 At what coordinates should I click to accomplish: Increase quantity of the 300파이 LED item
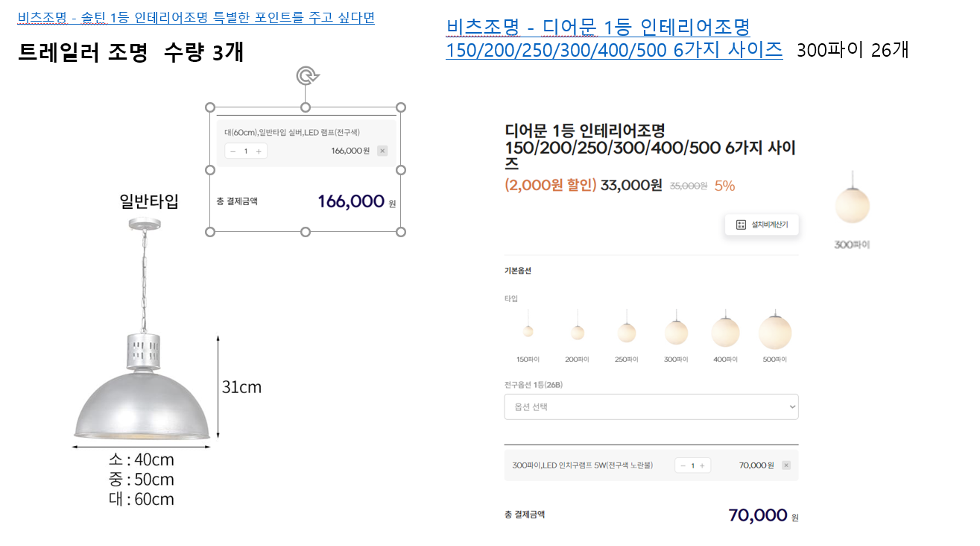(702, 465)
